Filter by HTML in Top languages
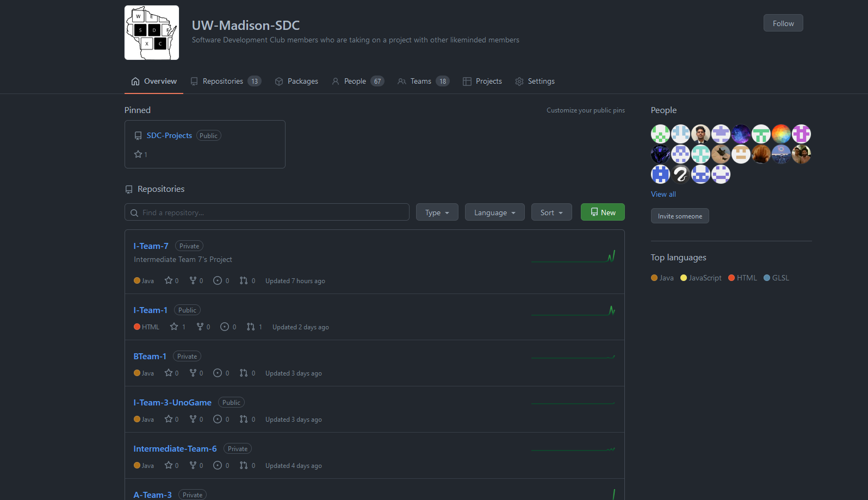Image resolution: width=868 pixels, height=500 pixels. click(742, 278)
